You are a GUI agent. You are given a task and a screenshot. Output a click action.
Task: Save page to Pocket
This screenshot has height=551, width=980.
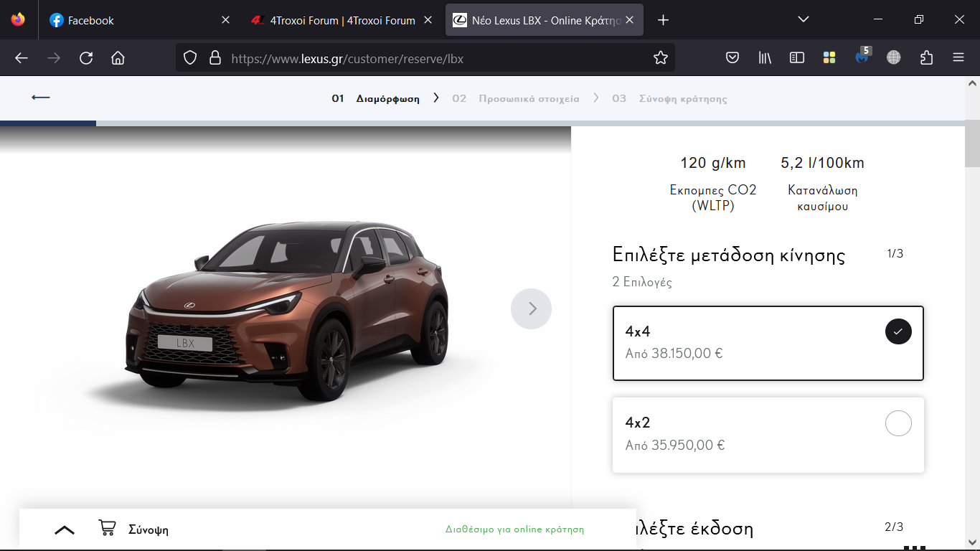(x=732, y=58)
